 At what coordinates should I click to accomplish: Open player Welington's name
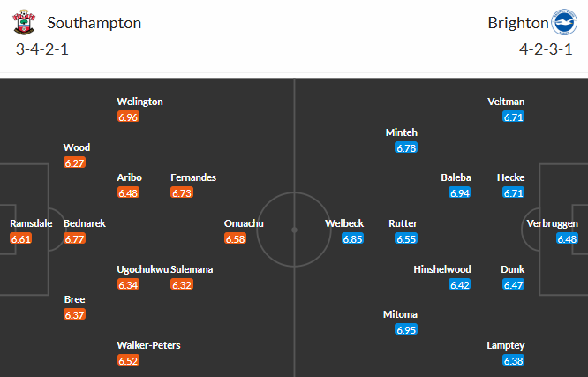(x=140, y=102)
